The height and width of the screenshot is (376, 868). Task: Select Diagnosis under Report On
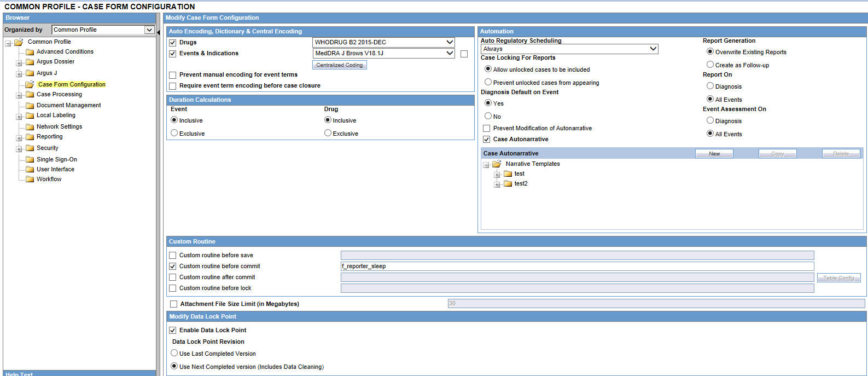click(710, 86)
